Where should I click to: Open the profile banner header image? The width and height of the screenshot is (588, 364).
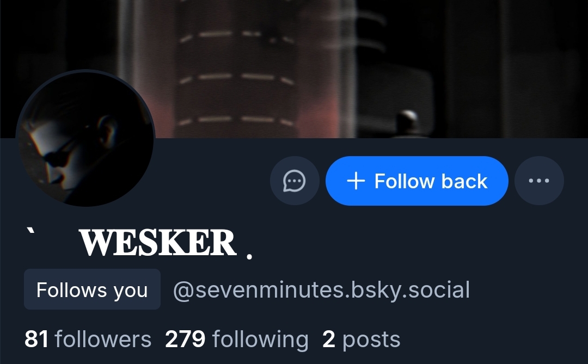pos(294,69)
